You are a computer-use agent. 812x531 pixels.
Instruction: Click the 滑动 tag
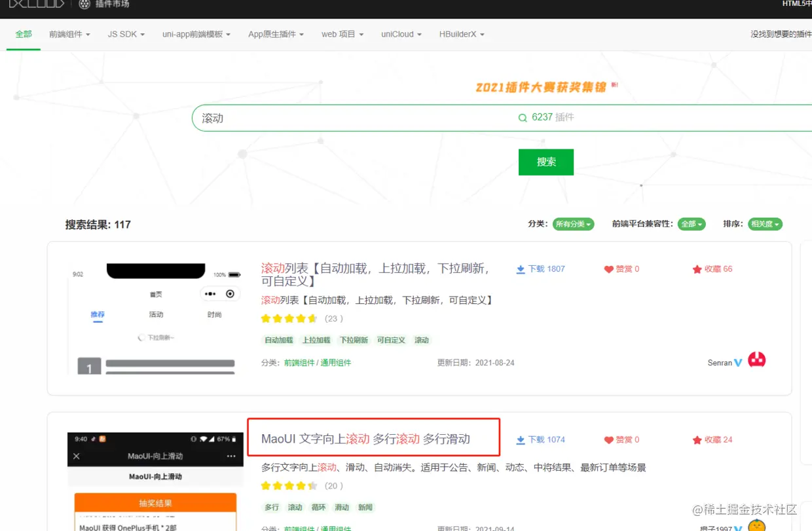pyautogui.click(x=342, y=507)
